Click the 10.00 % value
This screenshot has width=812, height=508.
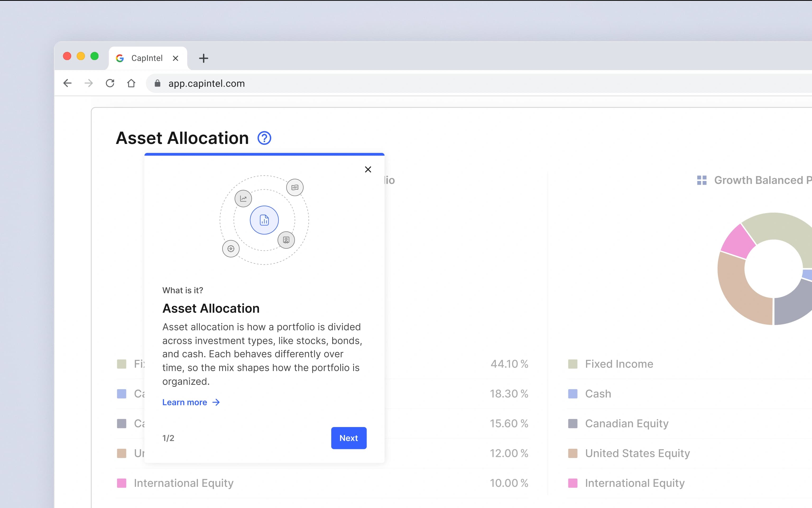509,483
